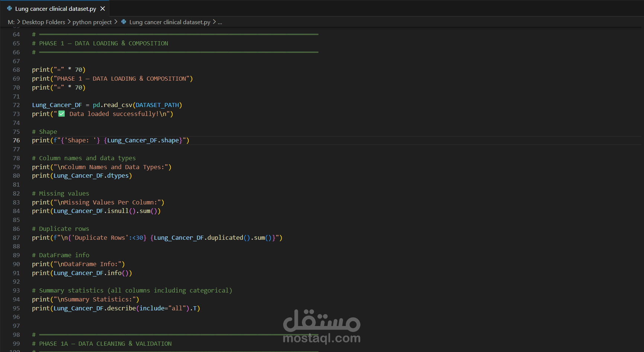The height and width of the screenshot is (352, 644).
Task: Click the '# Summary statistics' comment on line 93
Action: tap(132, 291)
